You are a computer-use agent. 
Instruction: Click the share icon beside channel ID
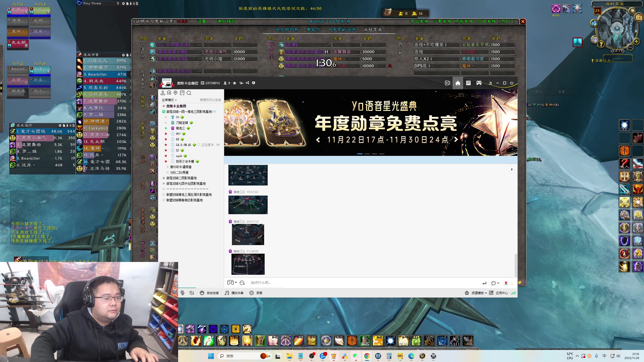tap(248, 83)
